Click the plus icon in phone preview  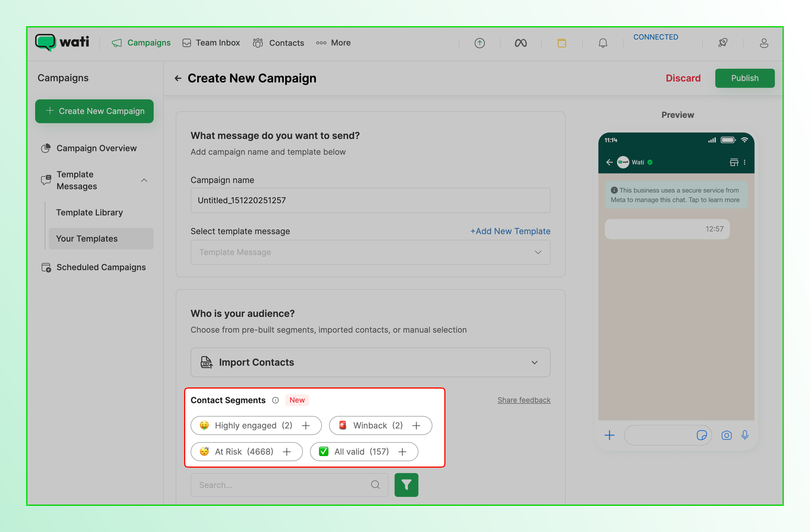pos(610,435)
